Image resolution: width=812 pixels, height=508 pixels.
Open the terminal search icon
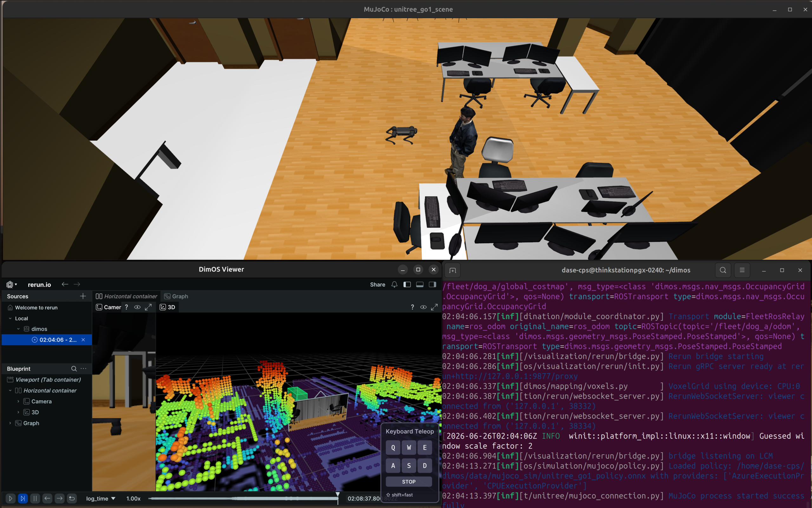click(x=723, y=270)
